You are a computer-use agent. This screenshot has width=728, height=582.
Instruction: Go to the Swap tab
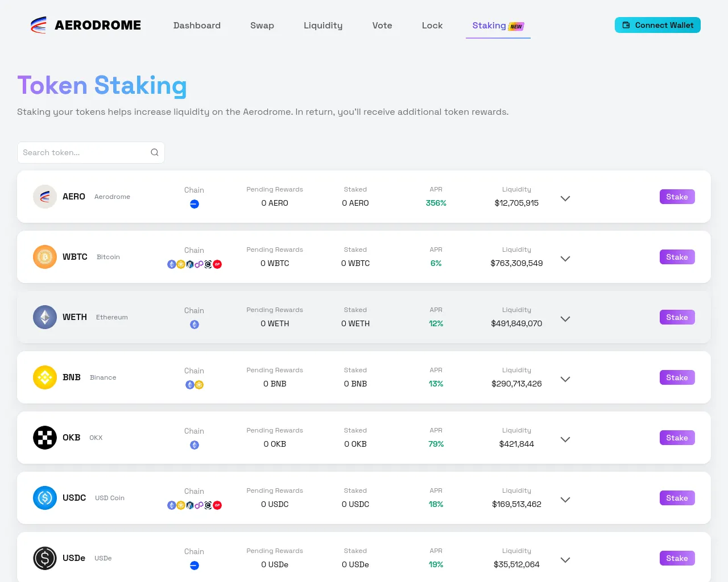[x=262, y=26]
